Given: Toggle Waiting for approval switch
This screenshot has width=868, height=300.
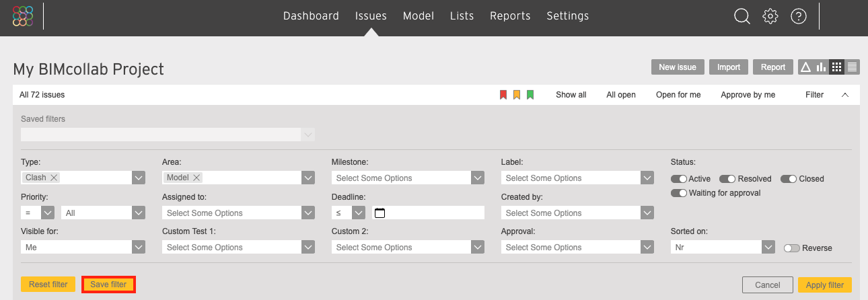Looking at the screenshot, I should (x=678, y=193).
